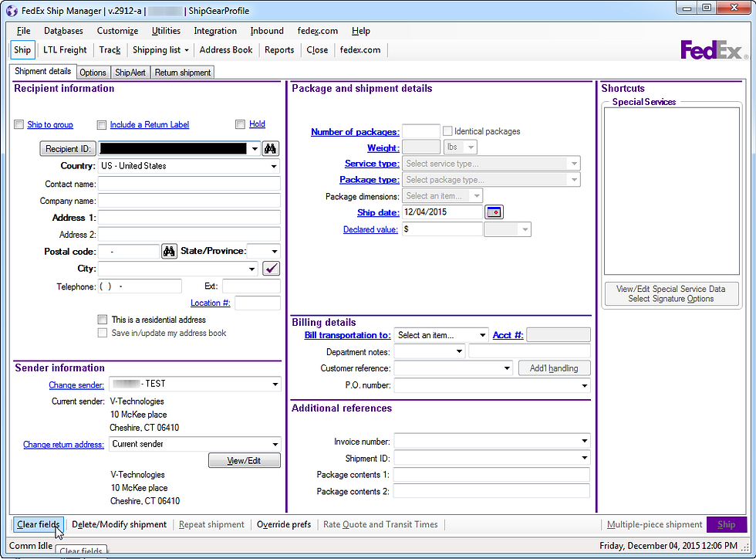
Task: Click FedEx Ship Manager title bar icon
Action: 12,11
